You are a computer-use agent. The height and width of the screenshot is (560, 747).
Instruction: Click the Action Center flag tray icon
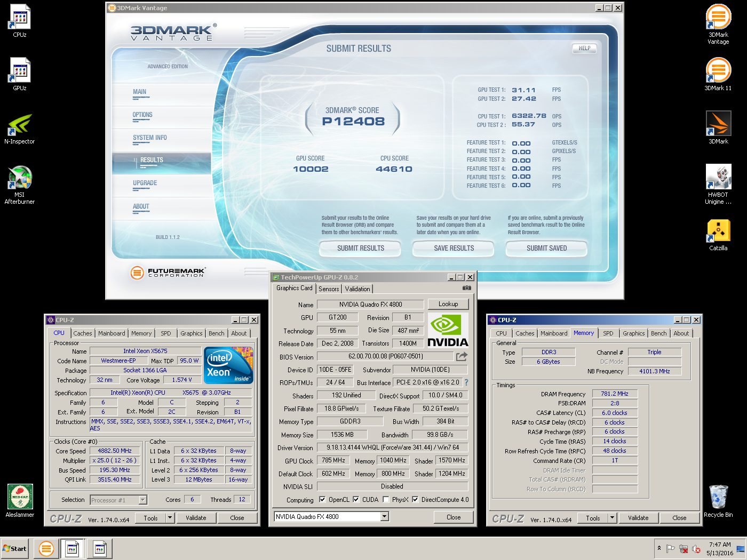point(671,549)
